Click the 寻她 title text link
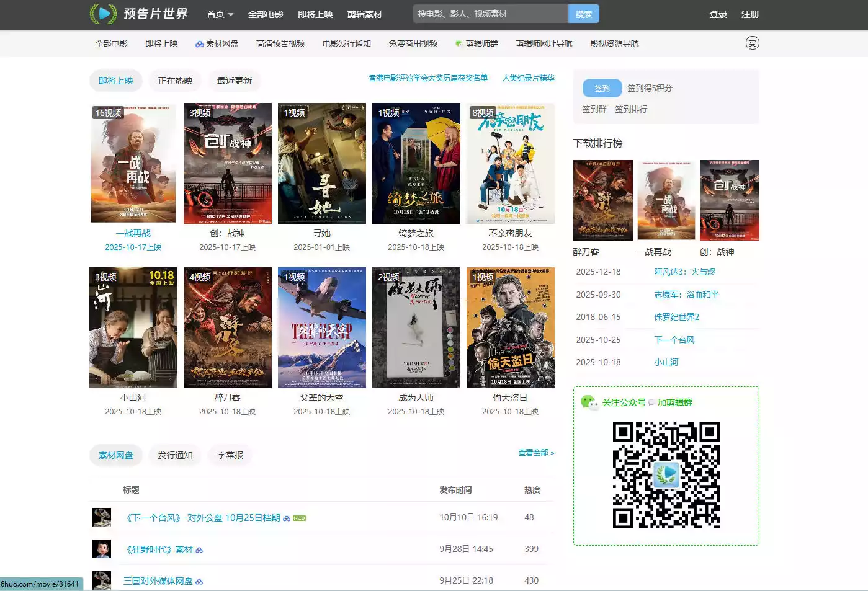 coord(322,233)
